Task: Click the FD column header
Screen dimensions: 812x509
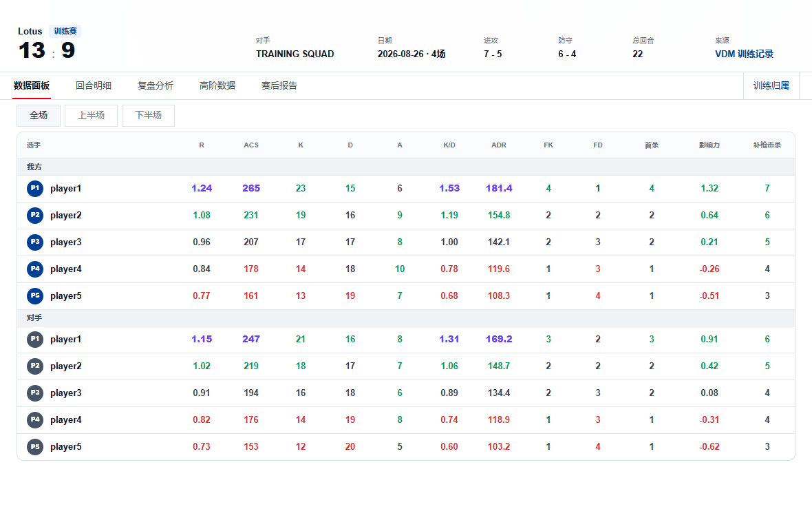Action: [597, 145]
